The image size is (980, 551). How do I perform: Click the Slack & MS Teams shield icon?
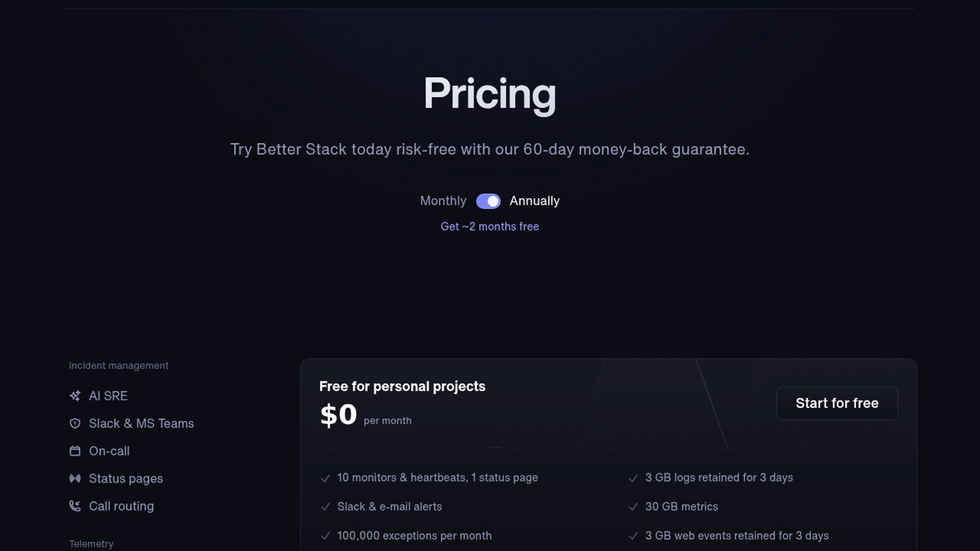pyautogui.click(x=75, y=423)
